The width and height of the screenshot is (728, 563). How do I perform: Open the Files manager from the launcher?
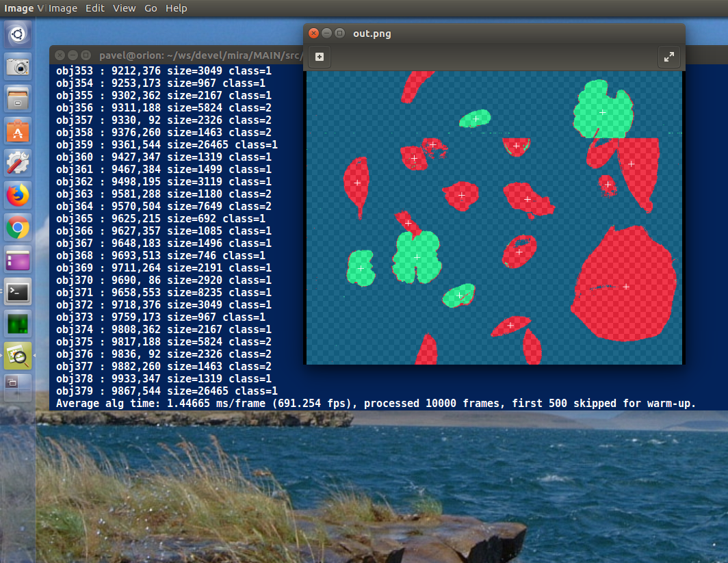18,98
